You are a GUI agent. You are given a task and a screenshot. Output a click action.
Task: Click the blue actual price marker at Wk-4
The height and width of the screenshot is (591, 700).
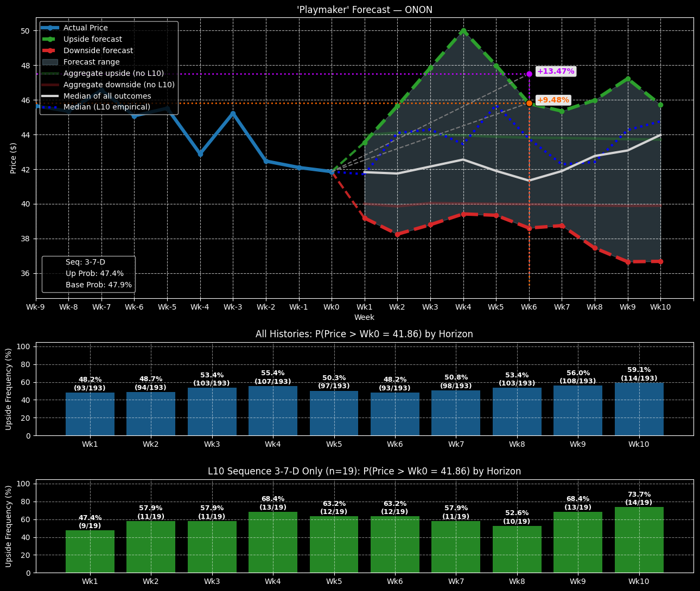tap(200, 154)
